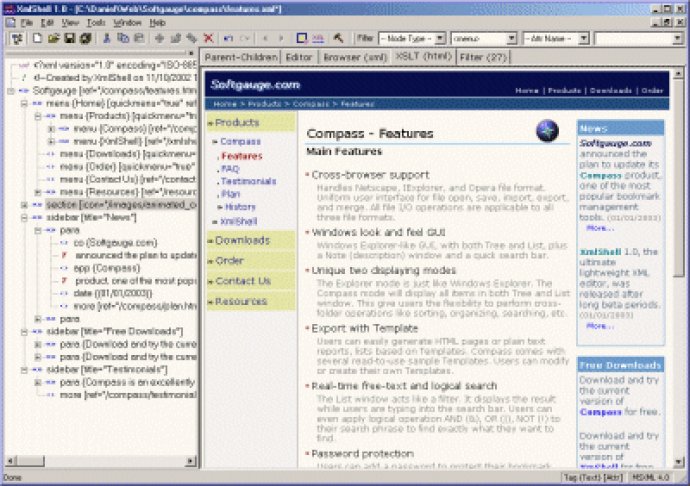Click scroll-right arrow of tree pane
690x486 pixels.
191,461
